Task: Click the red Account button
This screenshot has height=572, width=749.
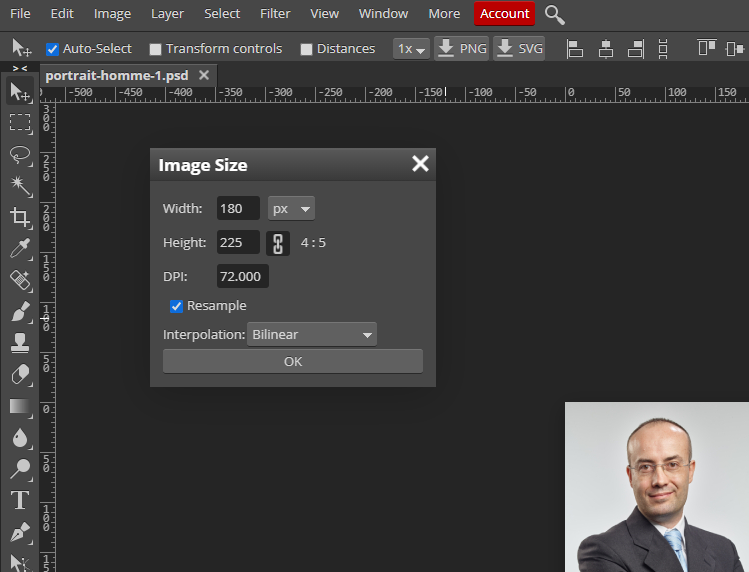Action: click(x=505, y=14)
